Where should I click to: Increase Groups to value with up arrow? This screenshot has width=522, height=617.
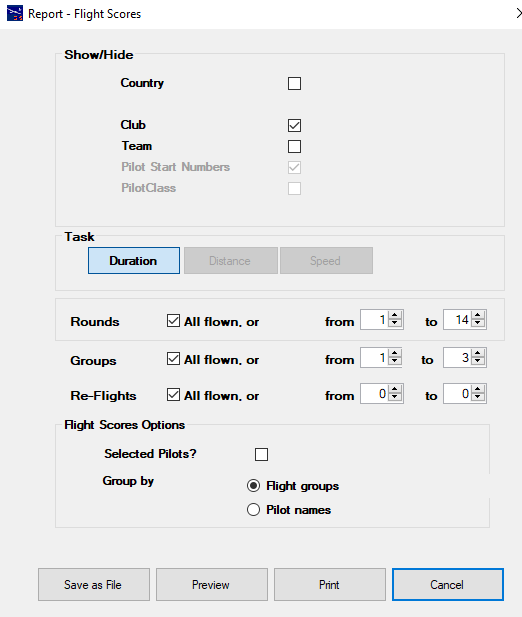click(478, 353)
